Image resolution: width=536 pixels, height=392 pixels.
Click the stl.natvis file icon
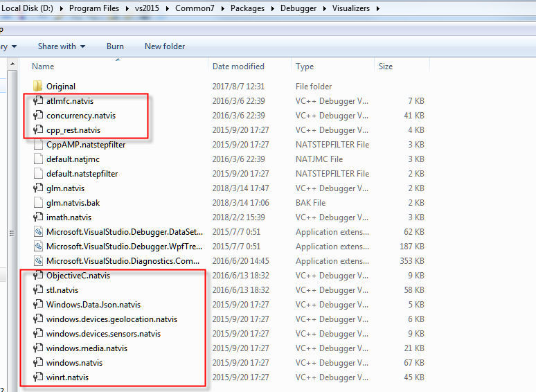38,290
